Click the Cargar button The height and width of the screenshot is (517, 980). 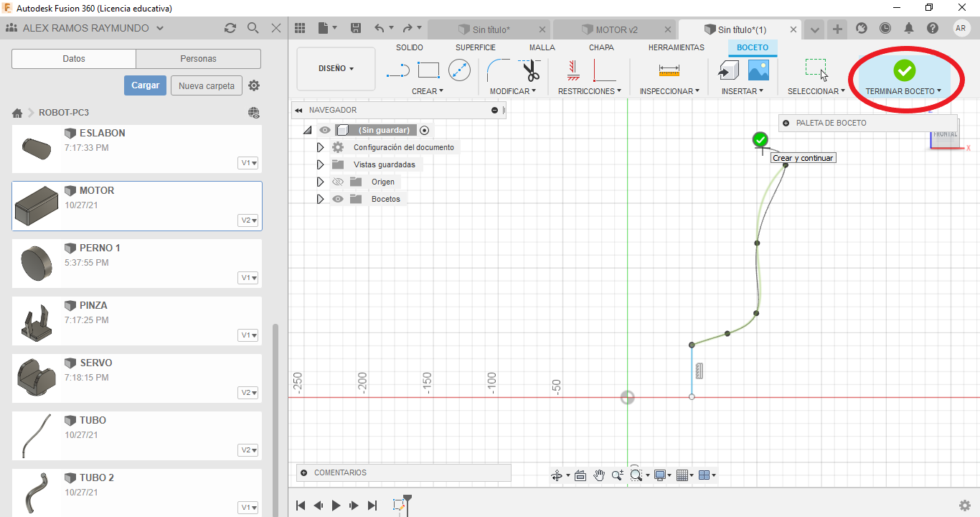(145, 85)
